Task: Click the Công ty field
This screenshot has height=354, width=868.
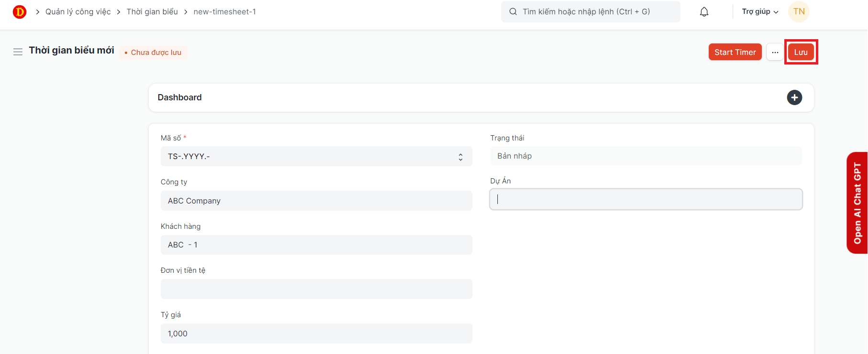Action: [316, 201]
